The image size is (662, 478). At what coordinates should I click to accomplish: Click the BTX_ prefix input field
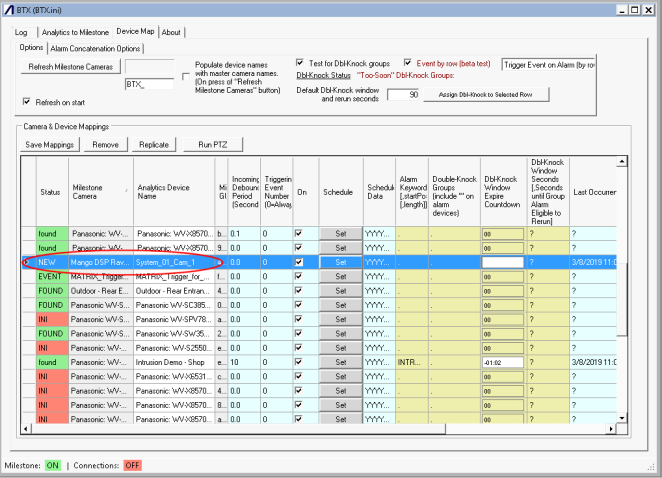point(149,84)
